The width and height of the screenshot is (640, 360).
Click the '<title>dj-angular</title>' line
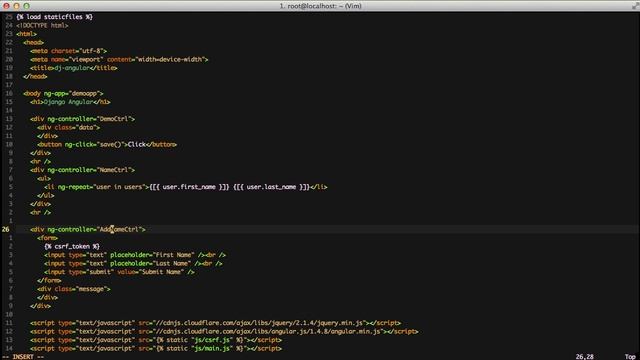point(73,68)
